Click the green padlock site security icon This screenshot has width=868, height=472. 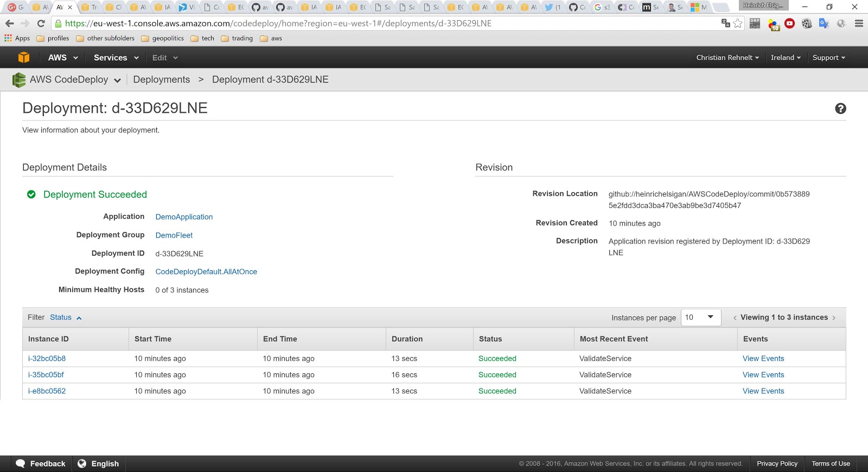(x=59, y=23)
